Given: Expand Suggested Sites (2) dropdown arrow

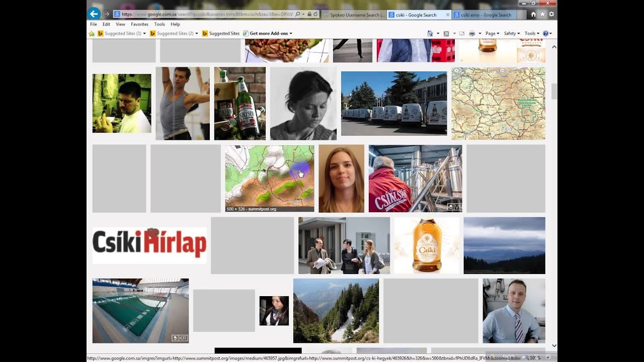Looking at the screenshot, I should (x=197, y=34).
